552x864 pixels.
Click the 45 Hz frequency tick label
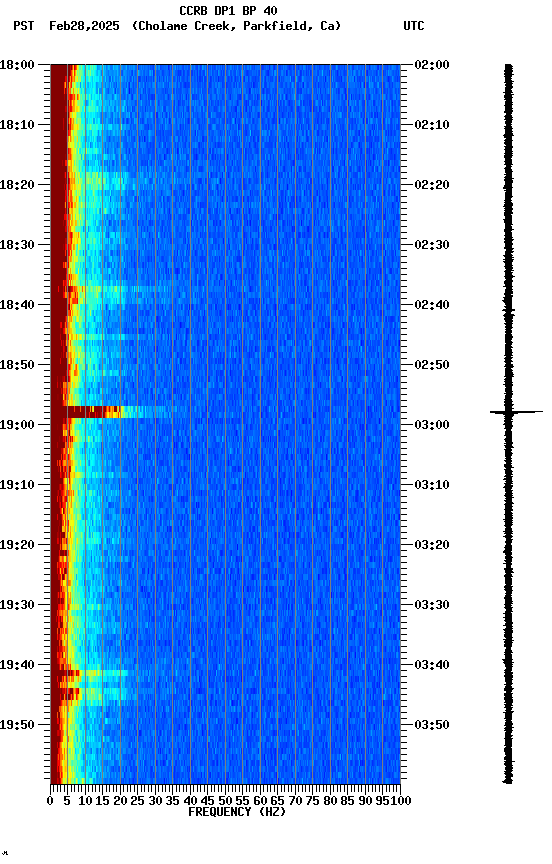[207, 801]
